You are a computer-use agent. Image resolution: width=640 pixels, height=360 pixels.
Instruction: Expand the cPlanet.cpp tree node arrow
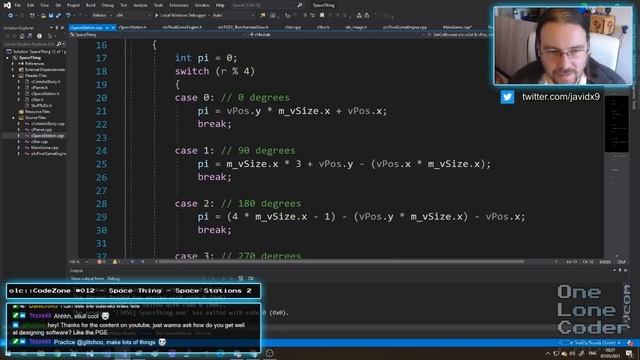[19, 130]
